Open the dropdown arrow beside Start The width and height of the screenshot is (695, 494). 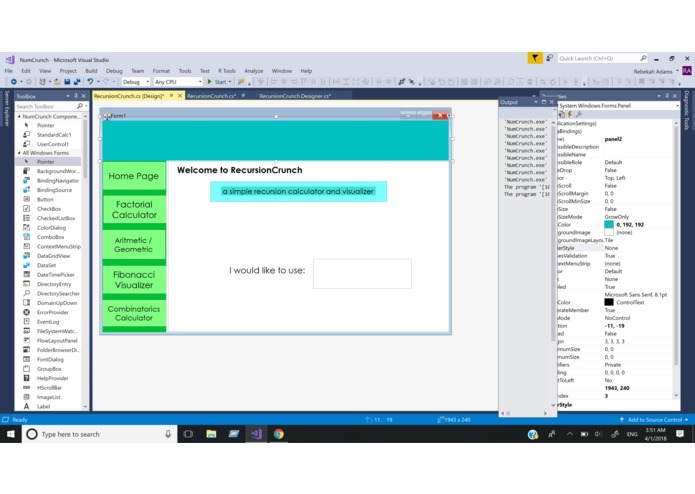[x=230, y=82]
